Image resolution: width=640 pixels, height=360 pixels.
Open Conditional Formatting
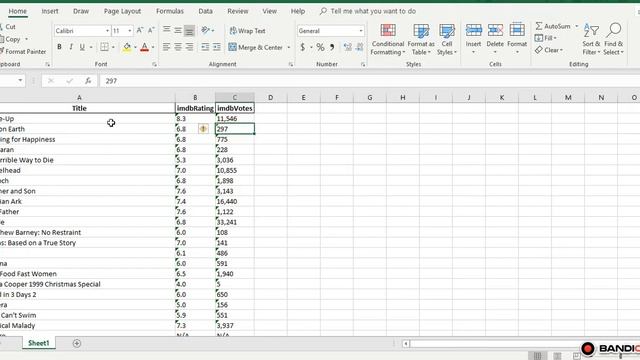click(x=388, y=39)
